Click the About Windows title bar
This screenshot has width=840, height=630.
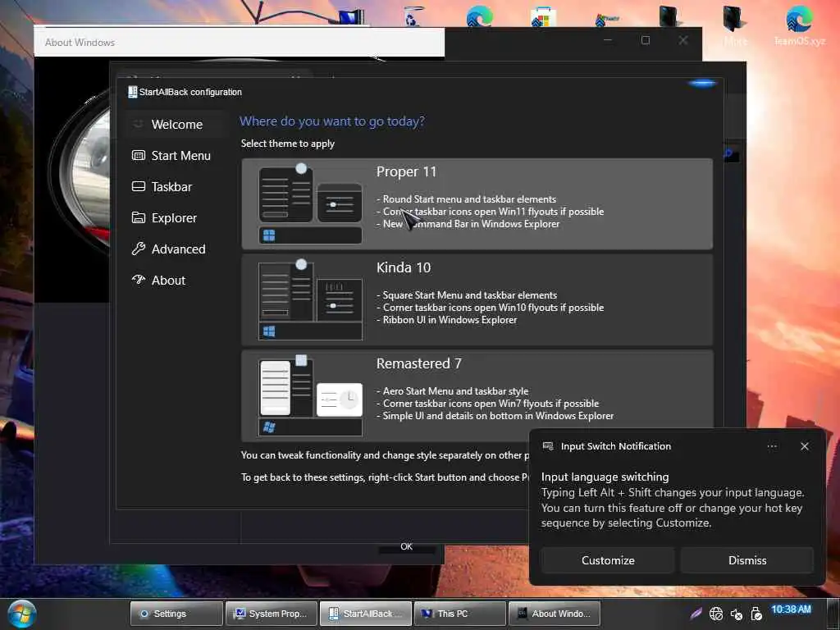coord(239,42)
